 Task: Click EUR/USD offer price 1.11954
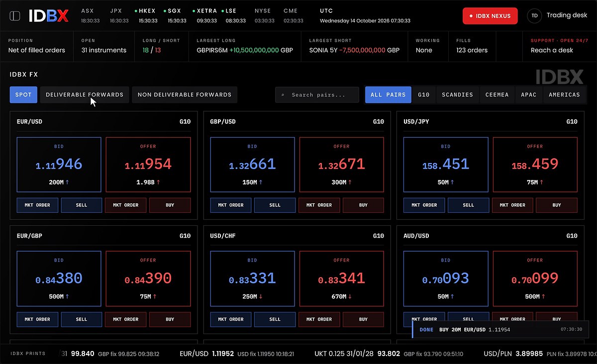coord(148,165)
